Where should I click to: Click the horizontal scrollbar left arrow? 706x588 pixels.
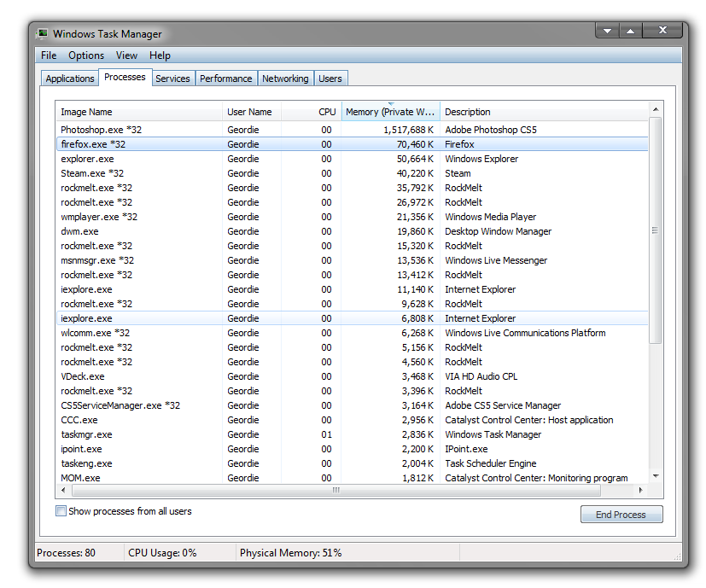pyautogui.click(x=63, y=491)
